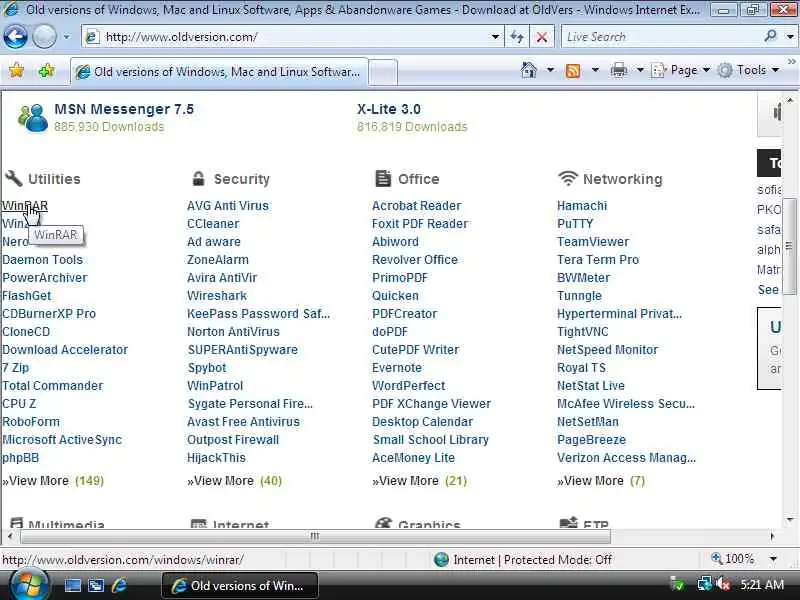Open the PuTTY link
The width and height of the screenshot is (800, 600).
tap(575, 224)
